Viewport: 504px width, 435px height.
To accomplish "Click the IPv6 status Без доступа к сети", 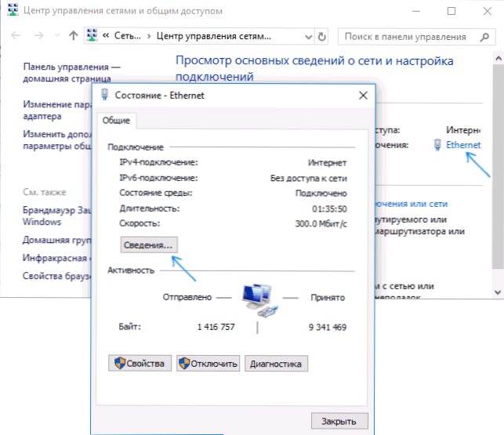I will (x=309, y=178).
